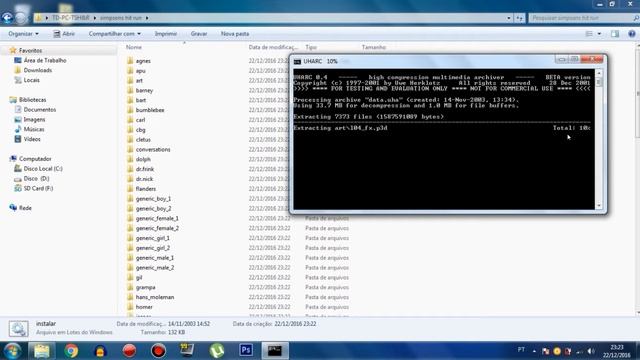Select Bibliotecas in navigation pane
Viewport: 640px width, 360px height.
point(32,100)
